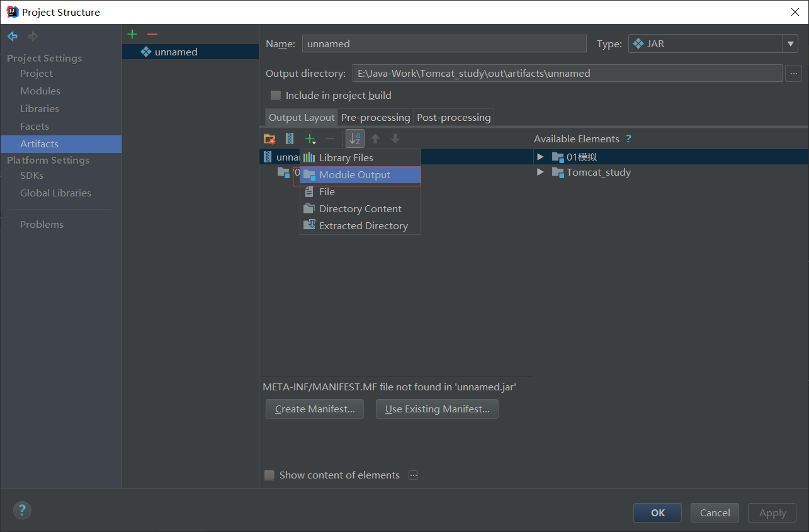Viewport: 809px width, 532px height.
Task: Expand the 01模拟 module node
Action: click(x=540, y=157)
